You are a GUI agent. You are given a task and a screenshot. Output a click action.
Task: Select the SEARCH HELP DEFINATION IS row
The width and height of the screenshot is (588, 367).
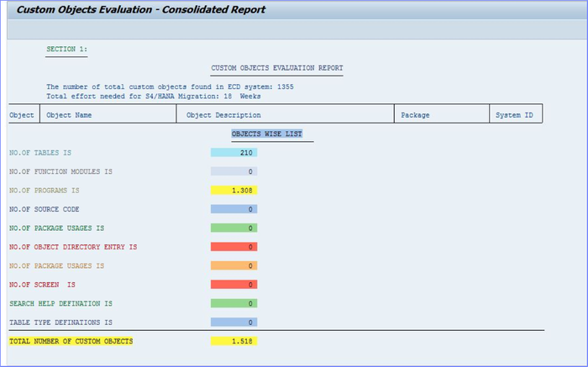pyautogui.click(x=60, y=303)
